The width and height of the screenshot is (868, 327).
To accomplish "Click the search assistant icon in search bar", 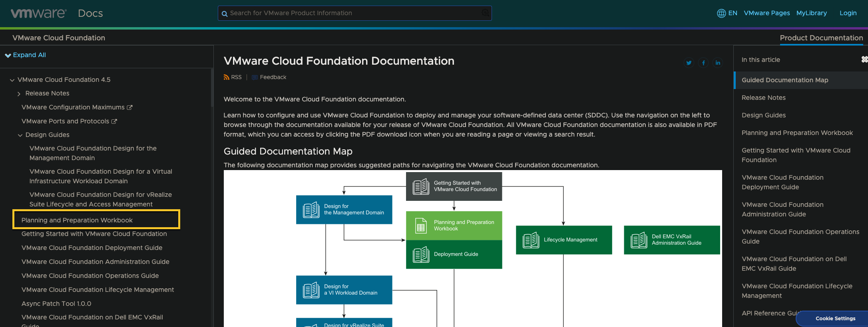I will tap(485, 13).
